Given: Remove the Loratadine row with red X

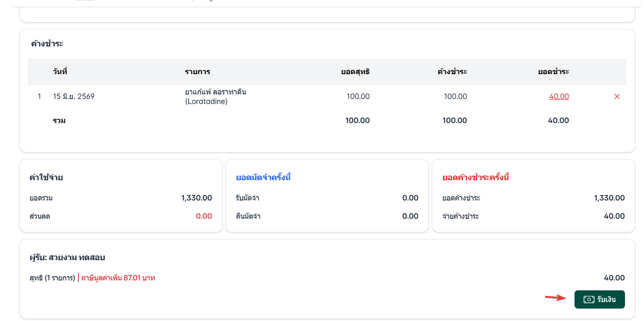Looking at the screenshot, I should [617, 97].
